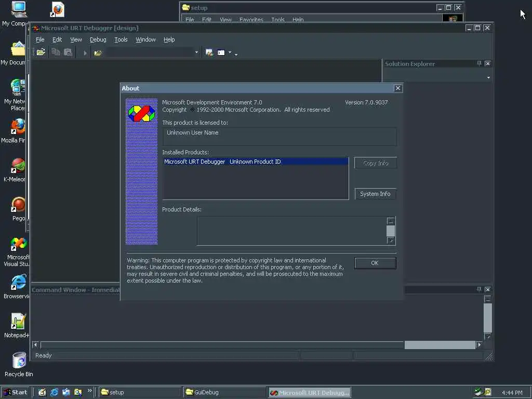Open Microsoft Visual Studio desktop shortcut
The width and height of the screenshot is (532, 399).
coord(18,244)
